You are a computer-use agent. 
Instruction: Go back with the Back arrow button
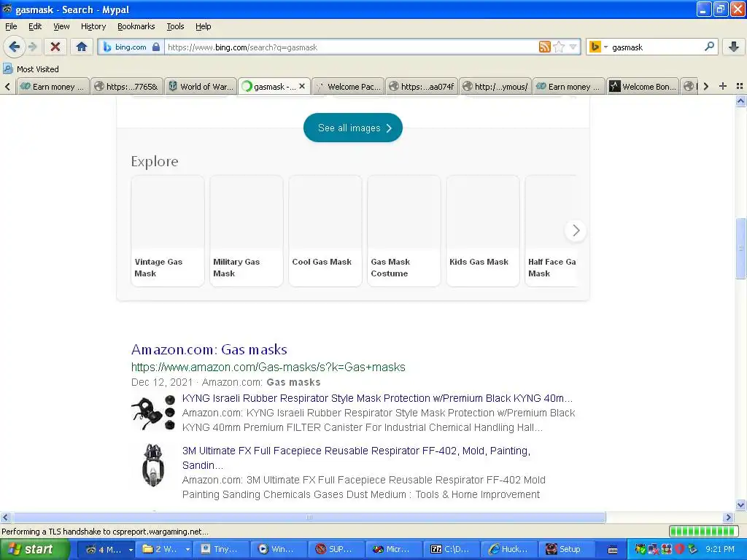click(14, 47)
